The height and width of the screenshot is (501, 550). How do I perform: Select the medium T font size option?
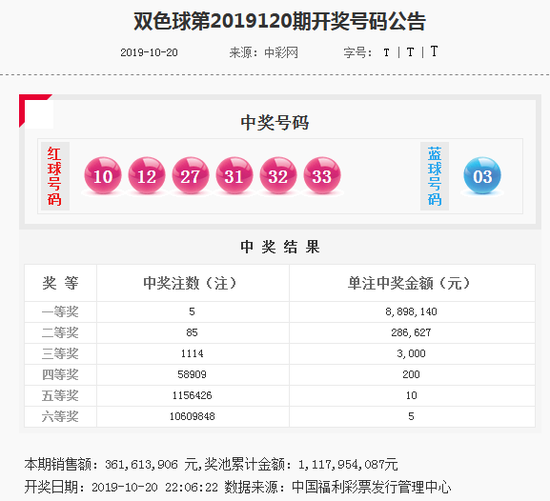coord(410,52)
